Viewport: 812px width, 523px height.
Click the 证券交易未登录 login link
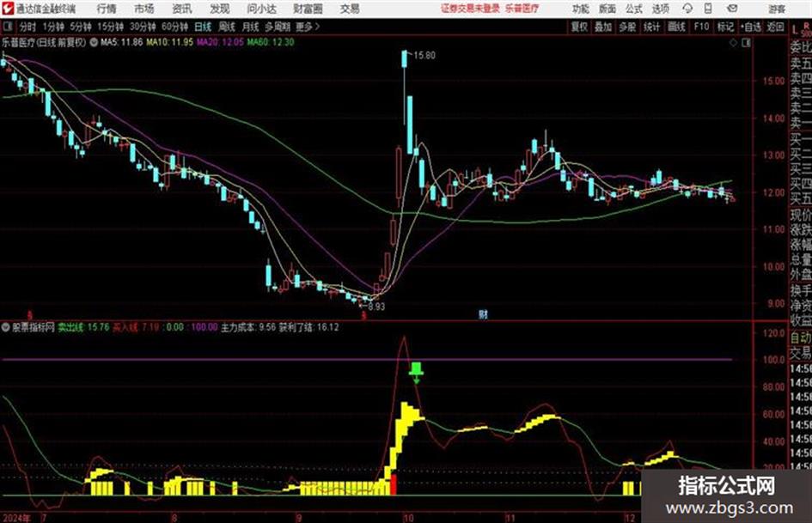click(x=470, y=9)
